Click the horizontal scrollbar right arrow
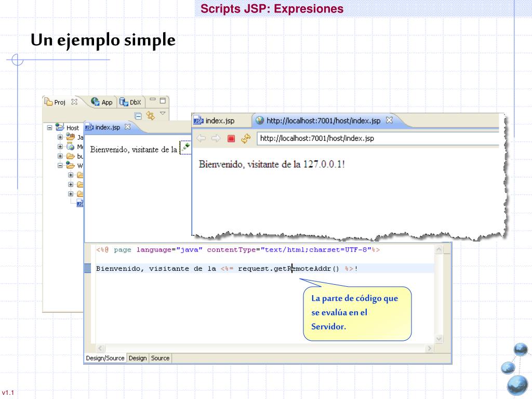The width and height of the screenshot is (532, 399). [x=430, y=348]
